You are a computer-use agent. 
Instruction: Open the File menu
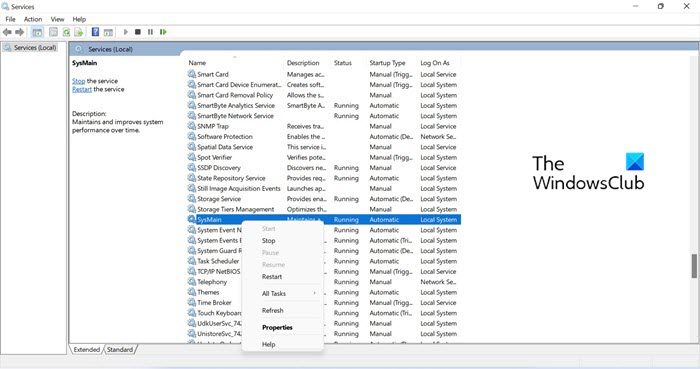10,19
